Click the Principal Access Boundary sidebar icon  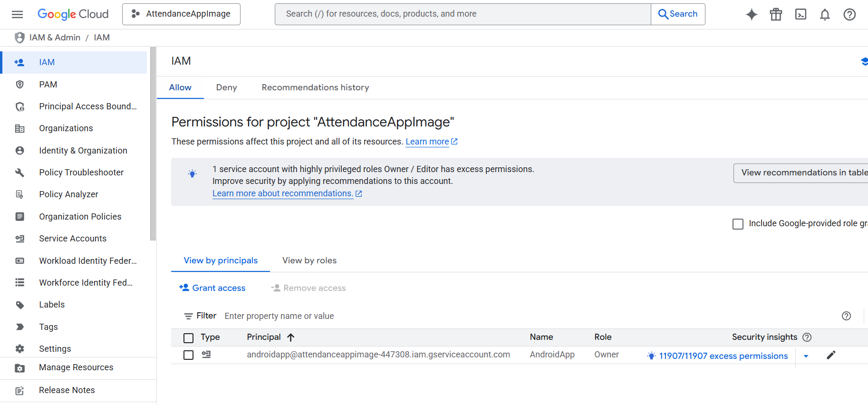(19, 106)
